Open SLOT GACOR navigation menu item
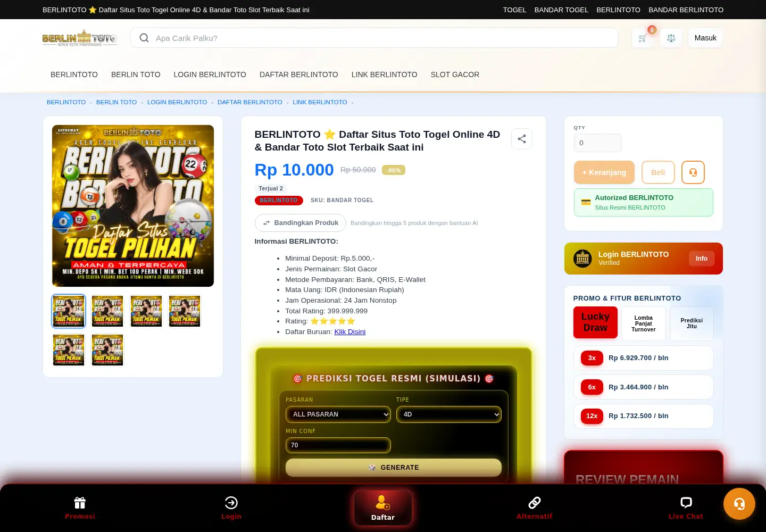This screenshot has height=532, width=766. [x=455, y=74]
